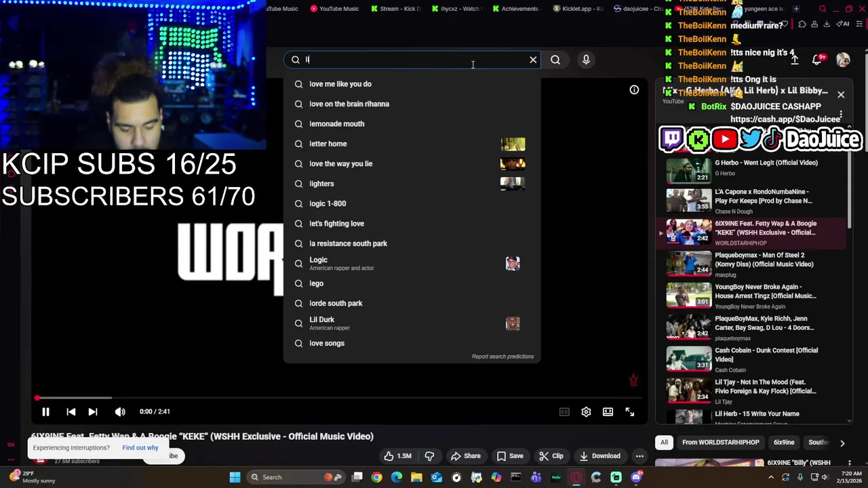Click the magnifier search button beside the field
Viewport: 868px width, 488px height.
[x=555, y=60]
